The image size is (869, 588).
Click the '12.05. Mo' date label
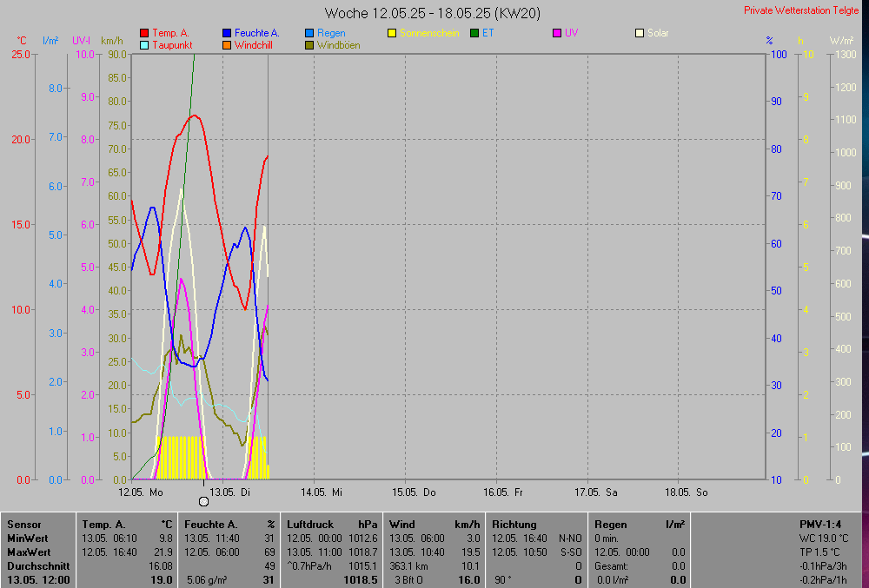tap(141, 492)
